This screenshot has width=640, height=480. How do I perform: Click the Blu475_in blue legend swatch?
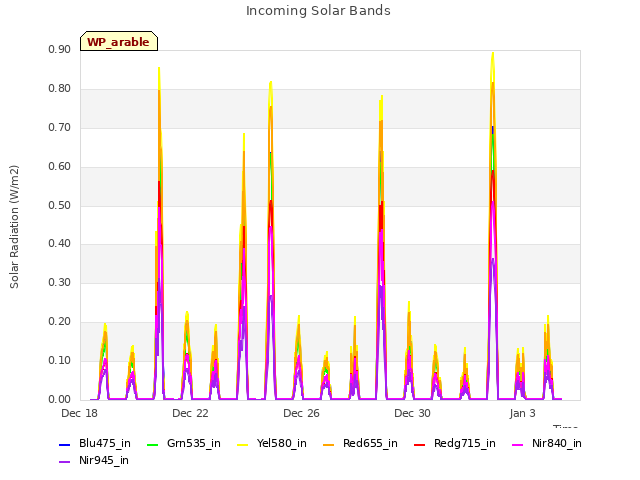tap(64, 444)
